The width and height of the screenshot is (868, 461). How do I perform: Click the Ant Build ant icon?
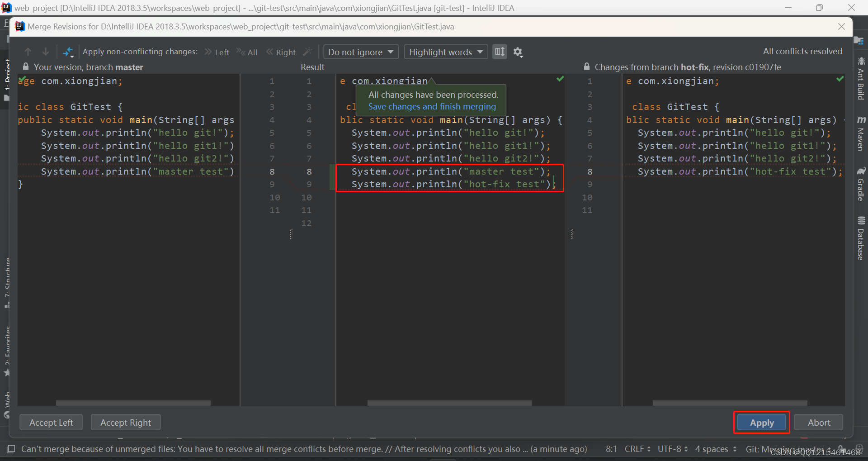(x=861, y=61)
